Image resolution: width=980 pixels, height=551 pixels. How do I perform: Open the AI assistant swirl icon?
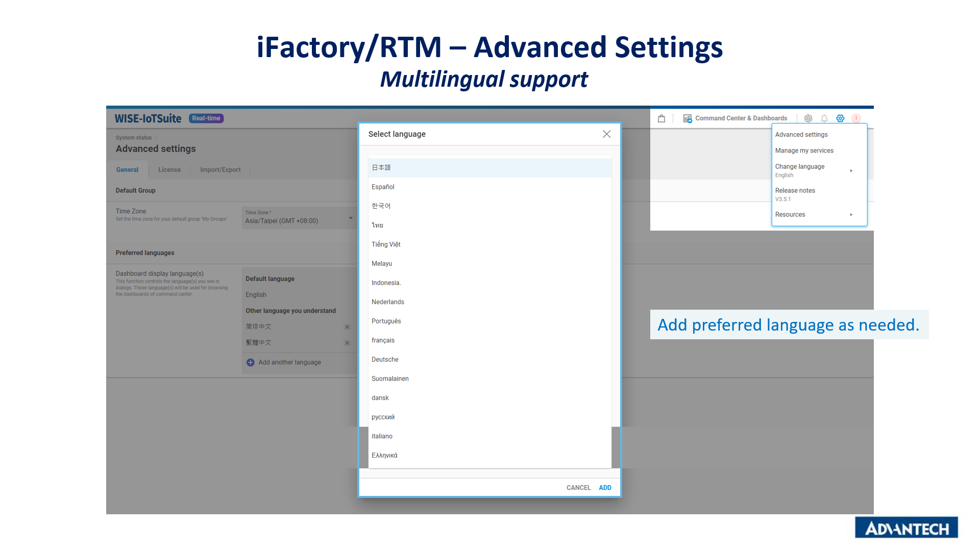click(x=808, y=118)
